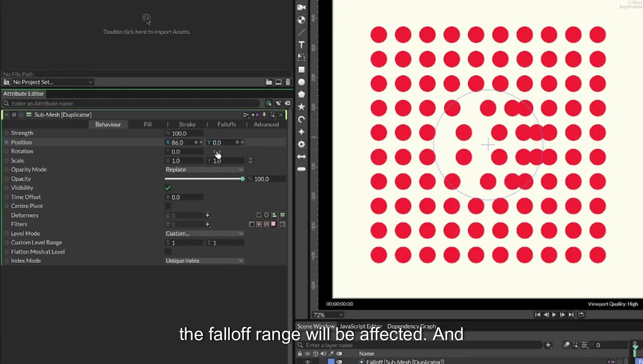Select the Polygon shape tool
The height and width of the screenshot is (364, 643).
point(301,94)
